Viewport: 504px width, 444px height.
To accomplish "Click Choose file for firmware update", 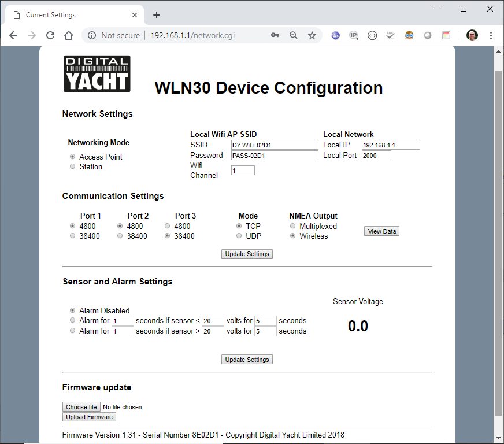I will pos(81,406).
